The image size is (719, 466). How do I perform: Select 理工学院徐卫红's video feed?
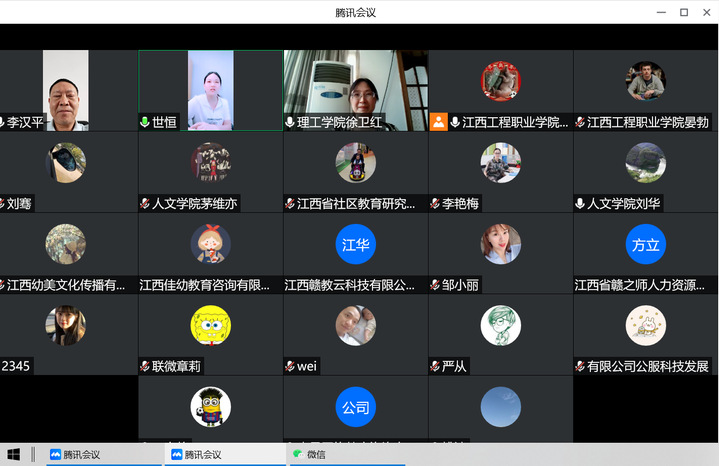[x=356, y=90]
